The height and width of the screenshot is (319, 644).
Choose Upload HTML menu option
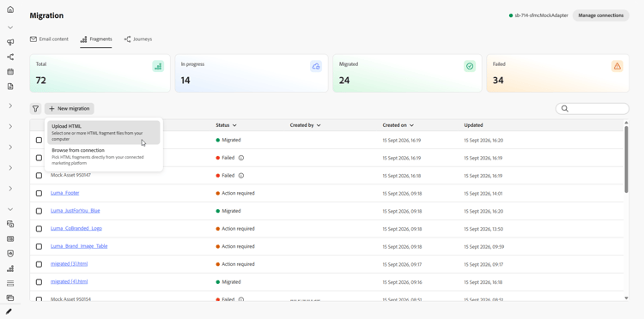point(104,132)
